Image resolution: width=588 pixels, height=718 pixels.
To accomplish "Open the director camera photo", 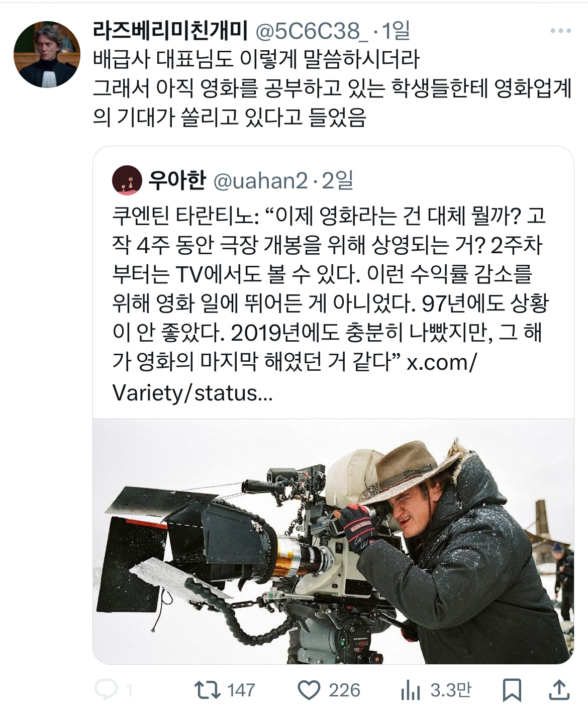I will coord(333,541).
